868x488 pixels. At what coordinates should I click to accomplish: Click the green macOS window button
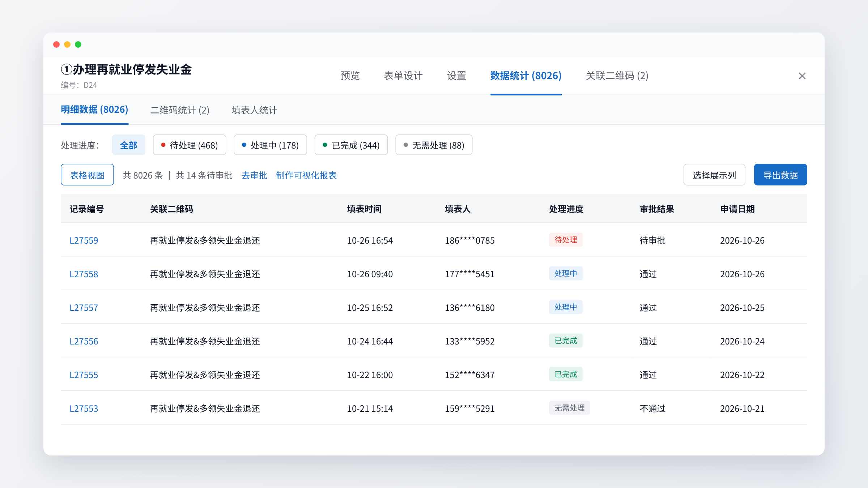[x=78, y=44]
